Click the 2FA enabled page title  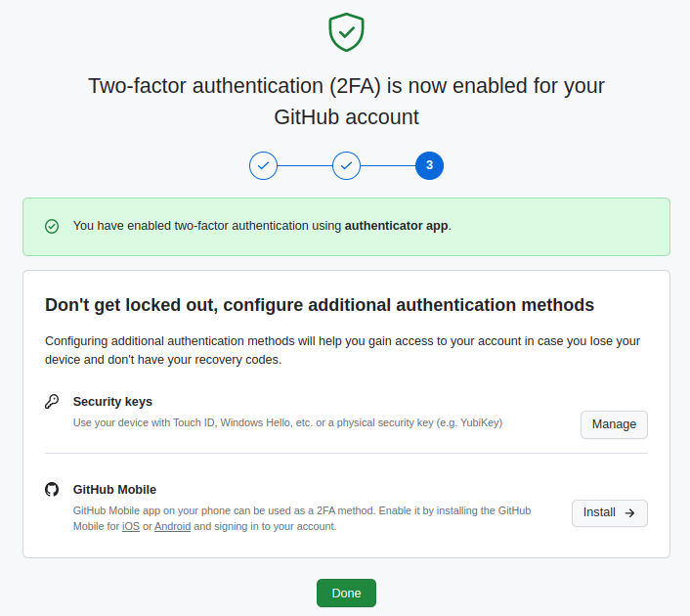click(x=346, y=102)
